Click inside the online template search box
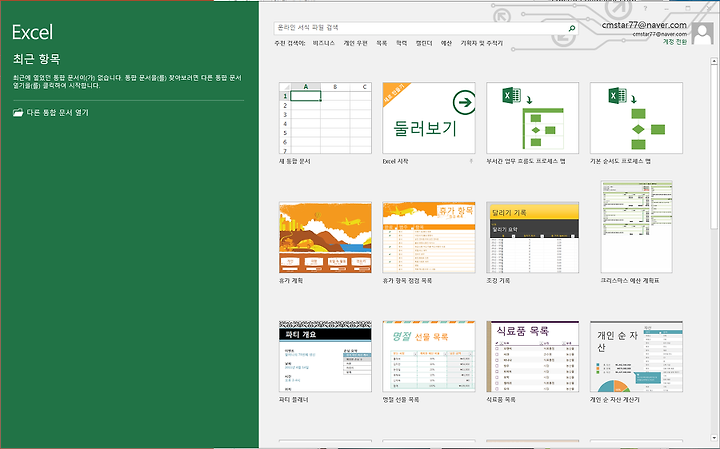This screenshot has width=720, height=449. [x=420, y=28]
